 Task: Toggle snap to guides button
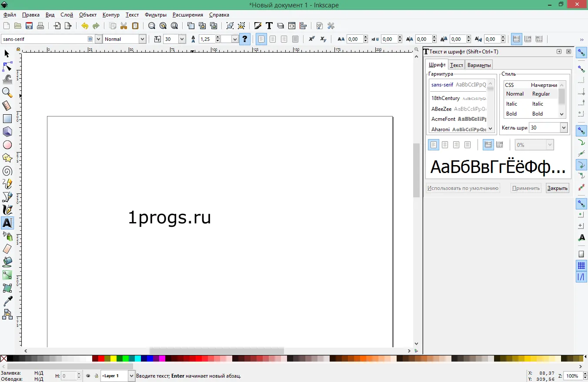581,277
